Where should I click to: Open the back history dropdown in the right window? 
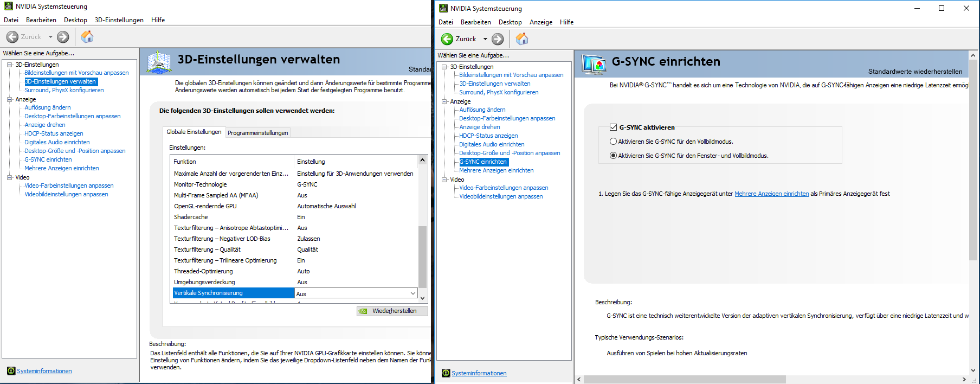point(485,39)
